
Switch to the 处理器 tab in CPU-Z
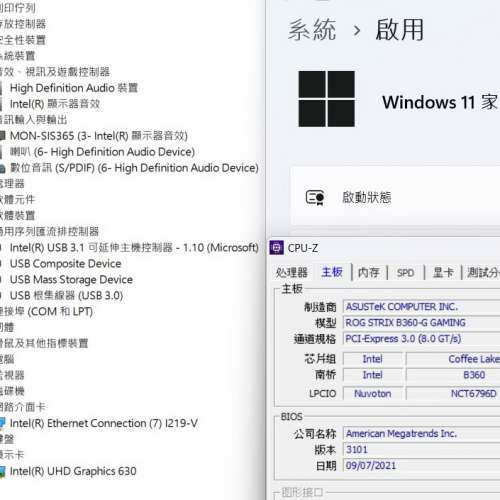(x=291, y=273)
